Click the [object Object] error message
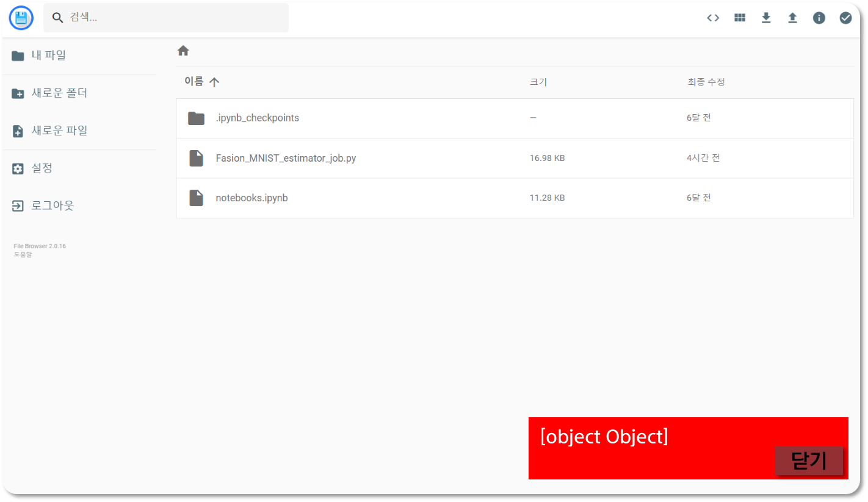 [604, 437]
